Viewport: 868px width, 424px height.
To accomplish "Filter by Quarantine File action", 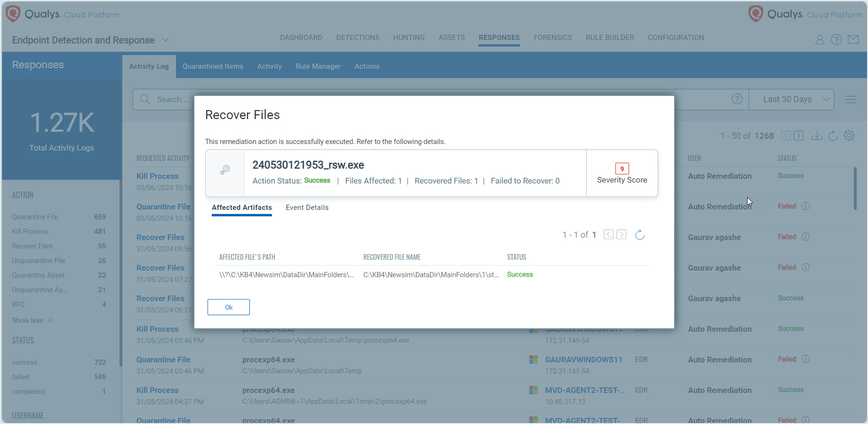I will (x=35, y=217).
